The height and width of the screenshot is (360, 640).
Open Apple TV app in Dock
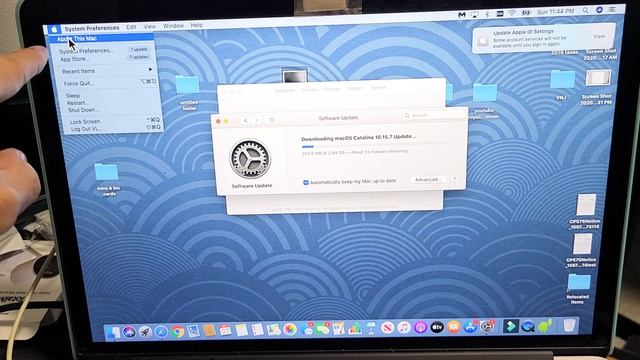click(x=437, y=327)
